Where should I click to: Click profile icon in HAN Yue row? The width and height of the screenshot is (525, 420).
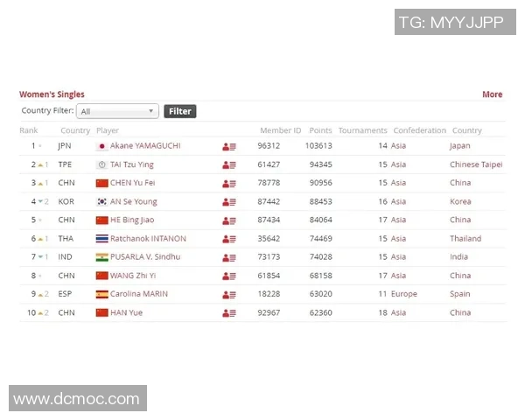pos(229,312)
